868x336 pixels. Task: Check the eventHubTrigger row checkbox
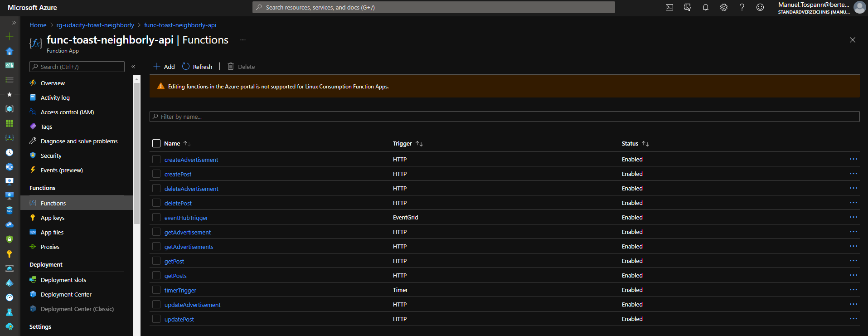click(156, 217)
